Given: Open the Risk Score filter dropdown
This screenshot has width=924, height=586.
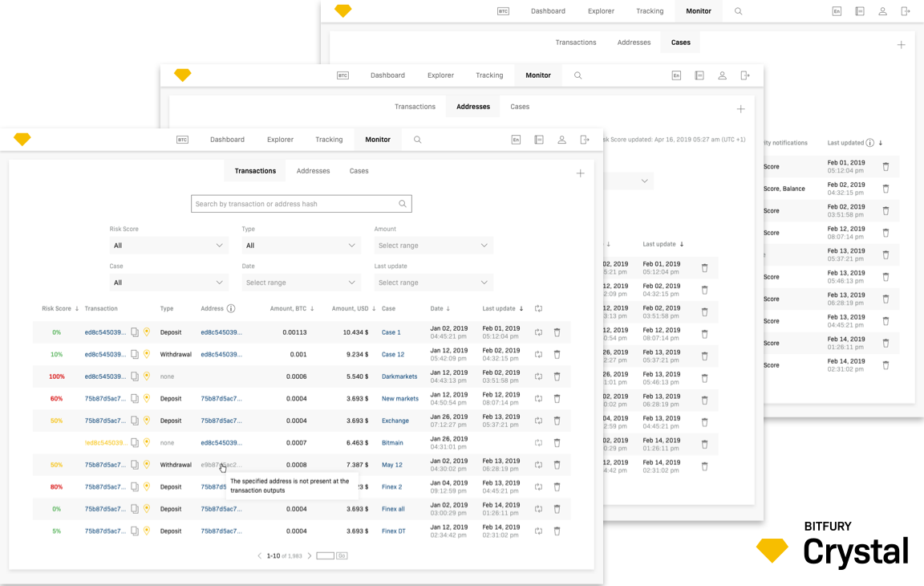Looking at the screenshot, I should (x=168, y=245).
